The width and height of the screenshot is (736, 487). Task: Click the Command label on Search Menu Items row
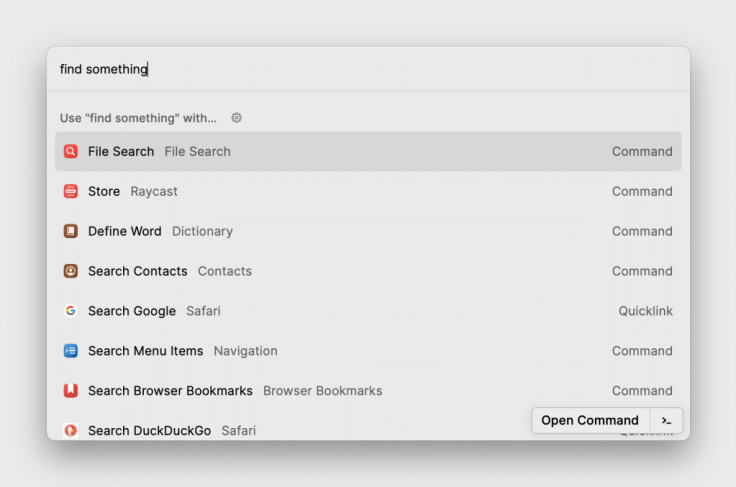pyautogui.click(x=642, y=351)
